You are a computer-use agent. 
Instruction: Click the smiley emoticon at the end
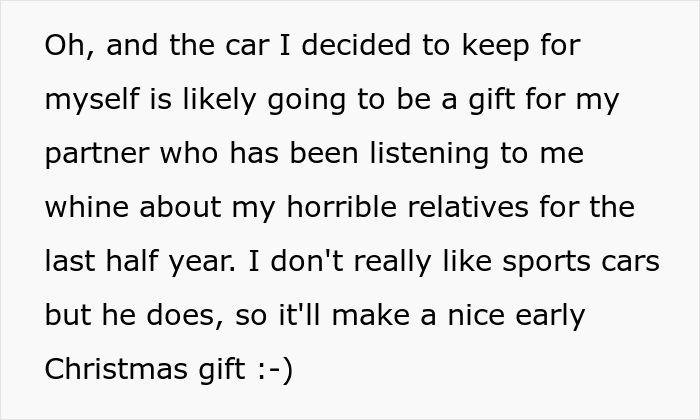(x=272, y=370)
